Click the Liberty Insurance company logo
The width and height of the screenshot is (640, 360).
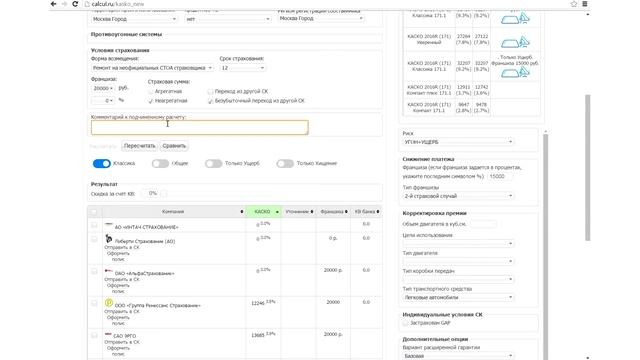[x=109, y=238]
